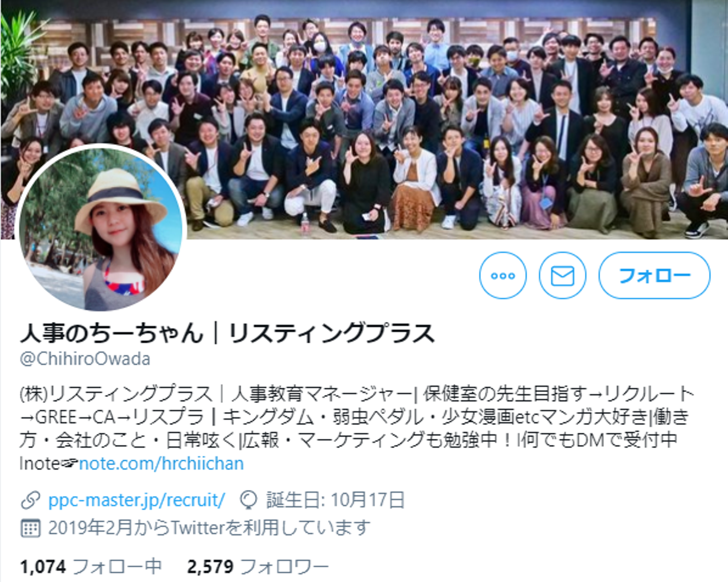Click the chain link icon beside website
Image resolution: width=728 pixels, height=582 pixels.
click(x=30, y=500)
